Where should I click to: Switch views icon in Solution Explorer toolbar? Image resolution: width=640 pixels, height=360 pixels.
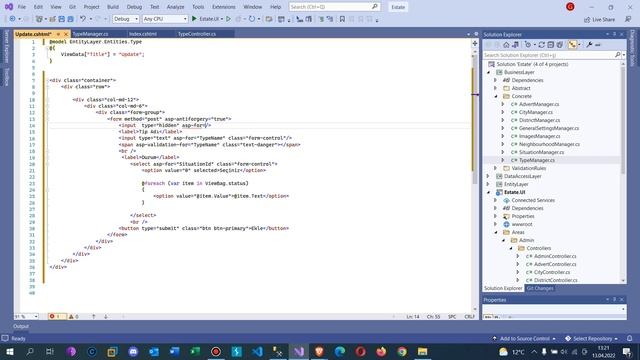coord(515,45)
